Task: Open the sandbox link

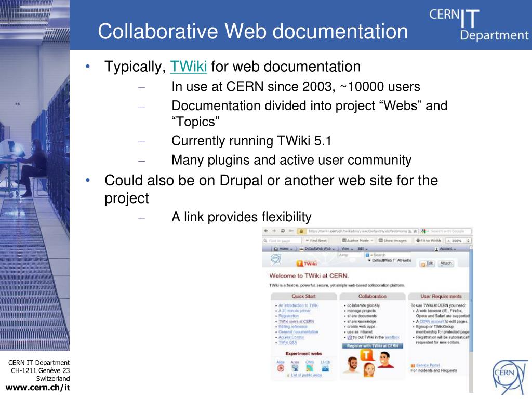Action: (392, 337)
